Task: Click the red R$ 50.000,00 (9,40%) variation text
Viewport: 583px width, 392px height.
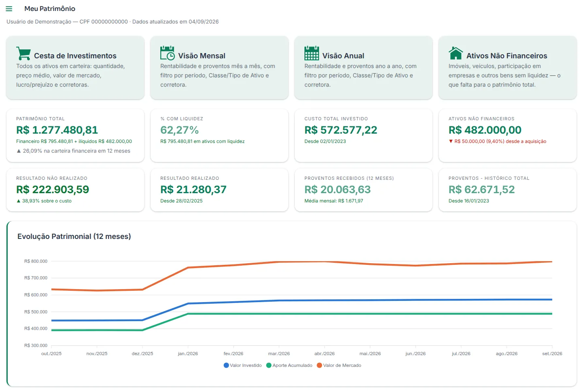Action: tap(498, 141)
